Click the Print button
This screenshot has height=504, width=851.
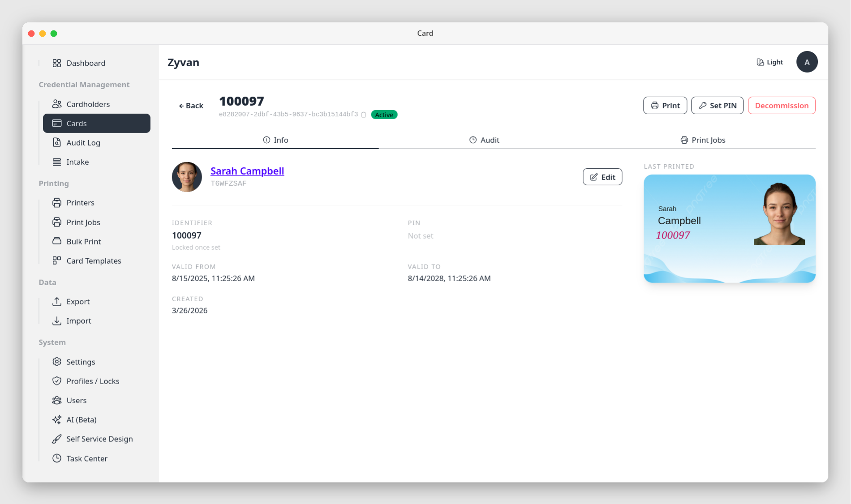(x=665, y=106)
